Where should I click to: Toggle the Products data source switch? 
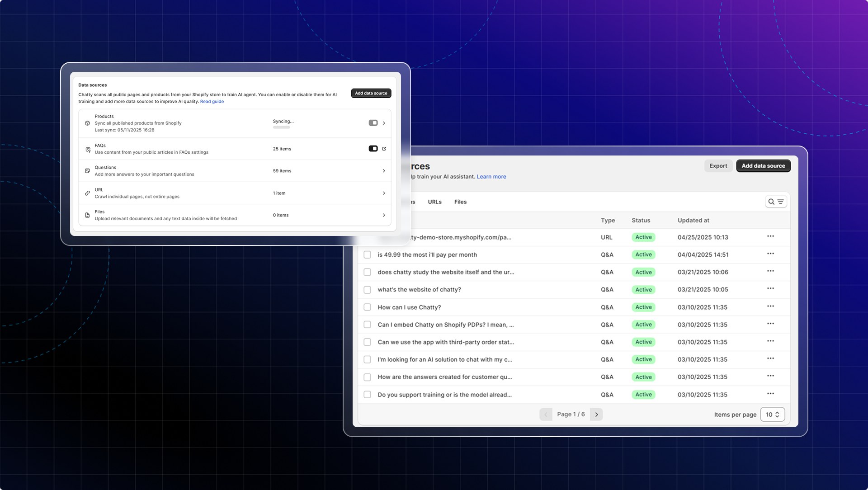373,123
